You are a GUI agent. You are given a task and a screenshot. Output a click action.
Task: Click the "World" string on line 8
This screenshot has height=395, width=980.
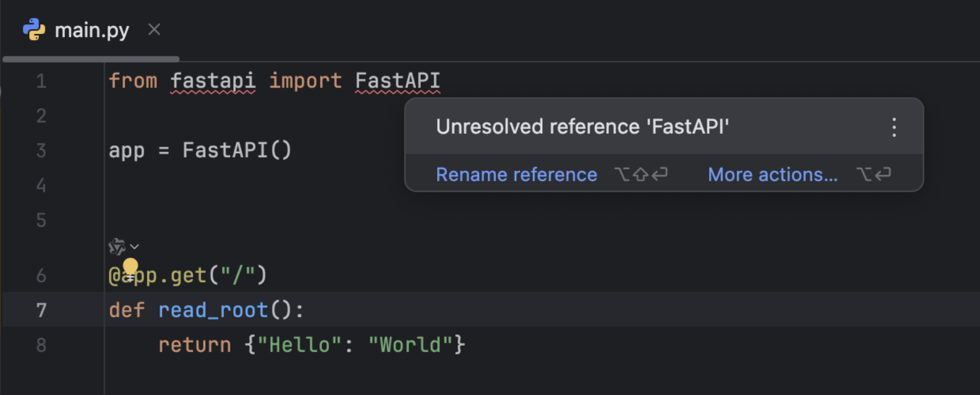[x=411, y=345]
